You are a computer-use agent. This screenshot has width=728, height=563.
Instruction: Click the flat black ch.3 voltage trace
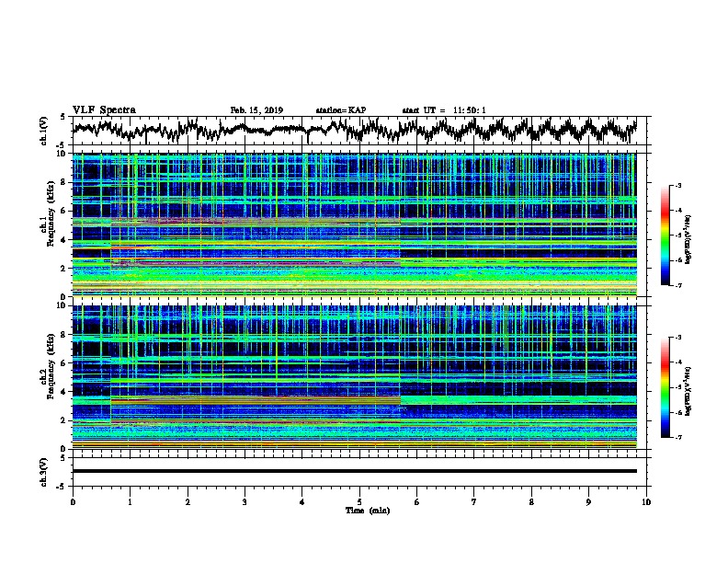pos(355,471)
